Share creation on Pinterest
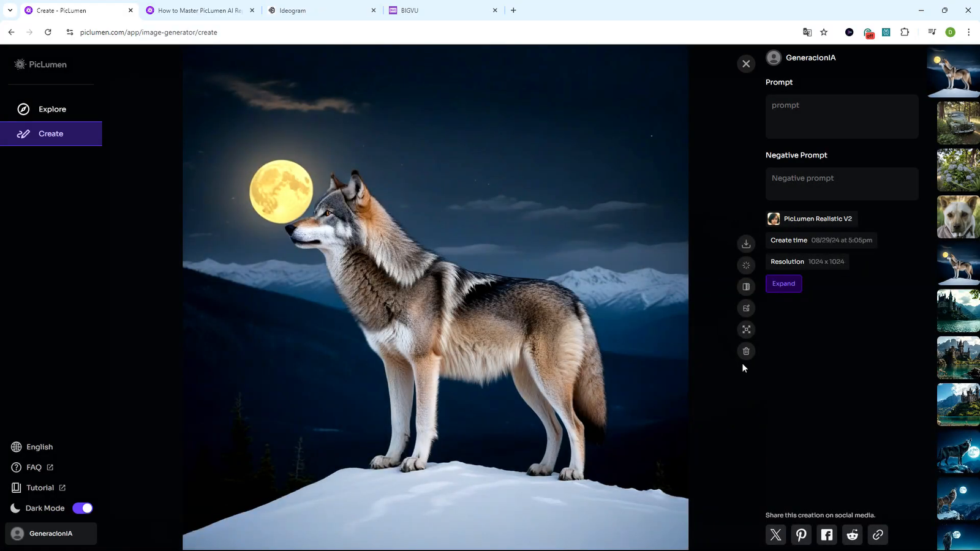This screenshot has height=551, width=980. (x=801, y=534)
